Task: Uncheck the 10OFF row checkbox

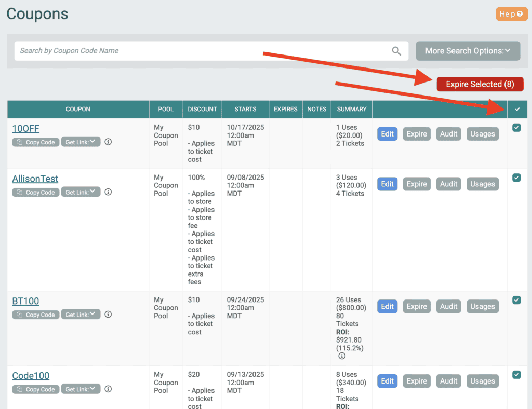Action: click(x=517, y=128)
